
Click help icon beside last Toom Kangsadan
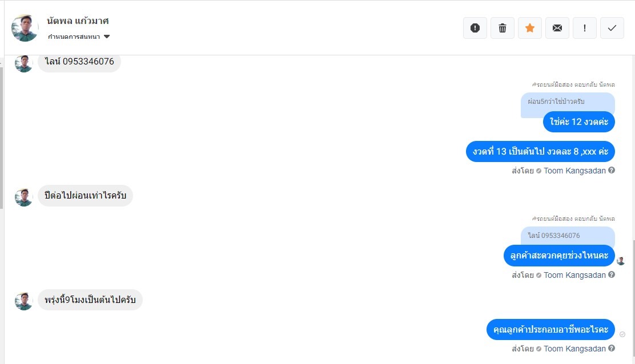[x=612, y=349]
